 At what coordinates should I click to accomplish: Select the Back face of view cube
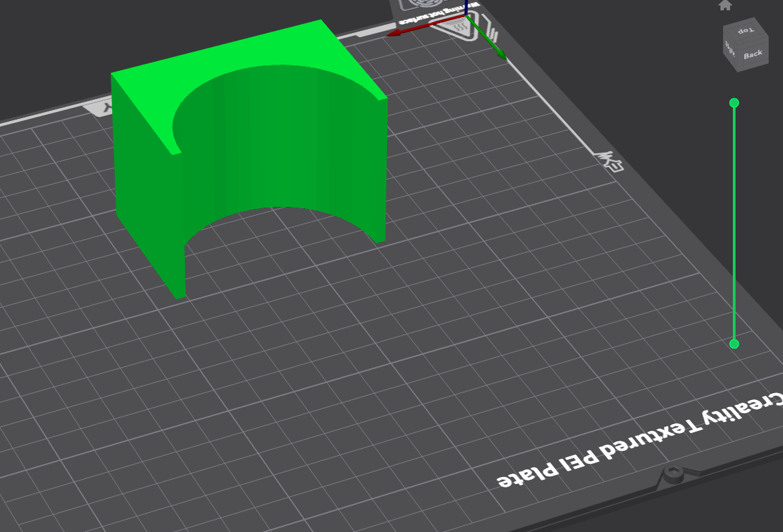[x=753, y=54]
